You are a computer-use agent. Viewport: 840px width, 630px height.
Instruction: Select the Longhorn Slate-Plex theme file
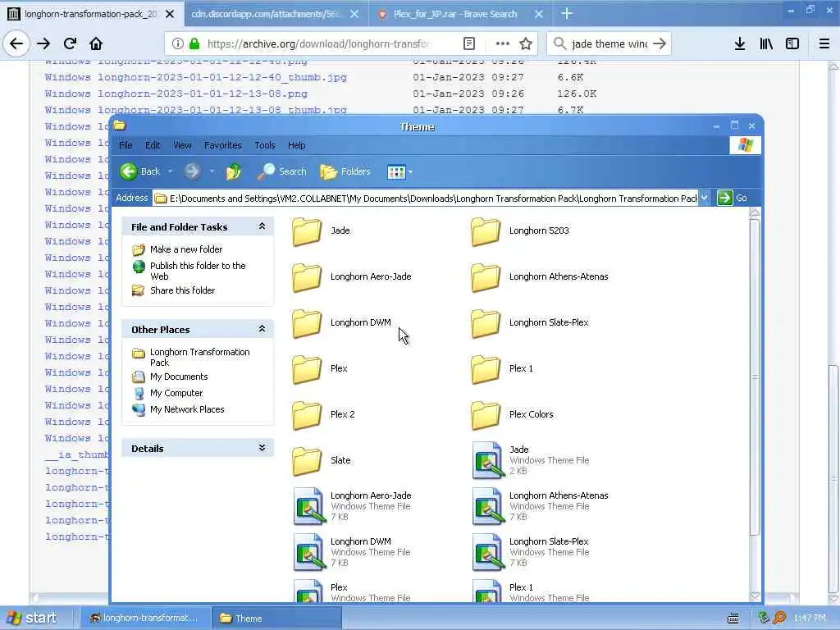531,552
